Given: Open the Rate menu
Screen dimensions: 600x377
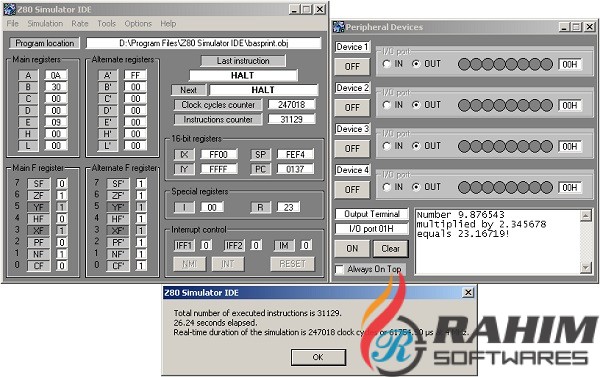Looking at the screenshot, I should pos(80,24).
